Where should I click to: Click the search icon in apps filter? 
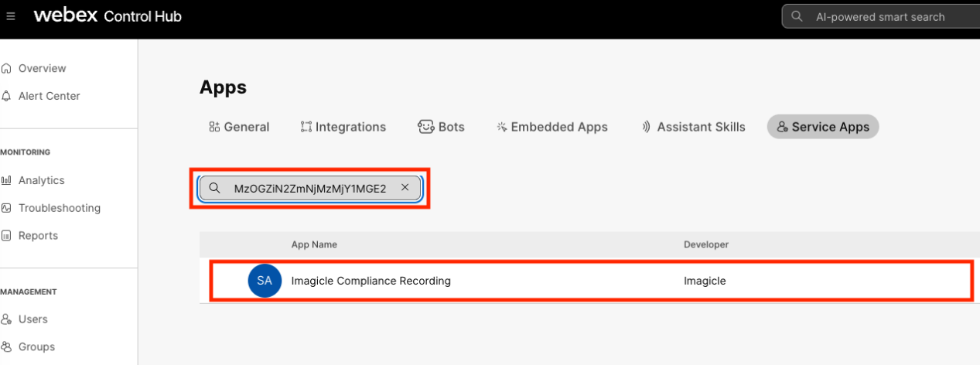pos(215,188)
